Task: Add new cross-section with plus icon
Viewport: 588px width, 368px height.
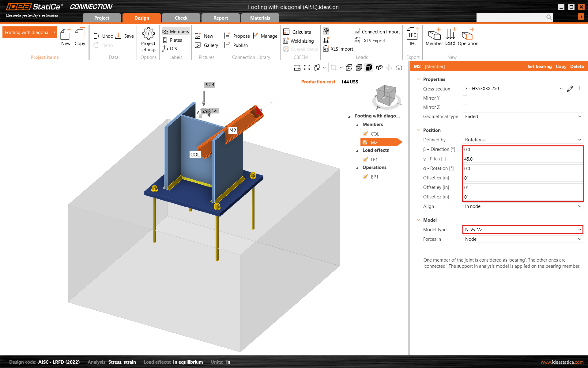Action: [x=579, y=88]
